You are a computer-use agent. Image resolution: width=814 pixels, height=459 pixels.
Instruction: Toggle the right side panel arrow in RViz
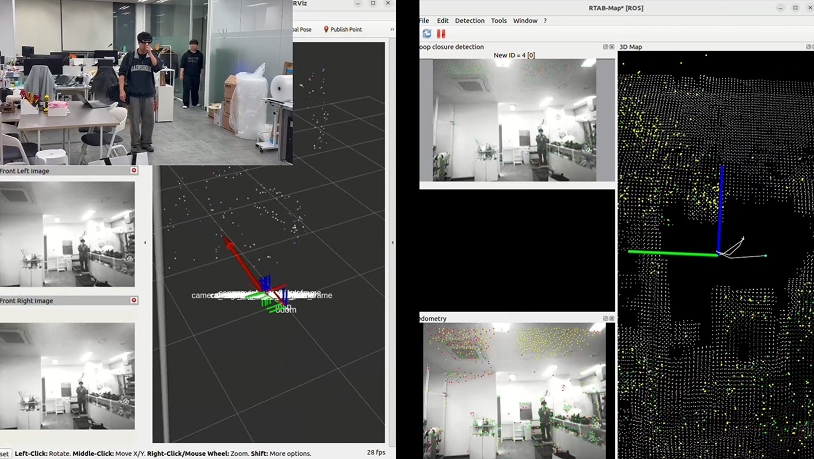pyautogui.click(x=392, y=242)
